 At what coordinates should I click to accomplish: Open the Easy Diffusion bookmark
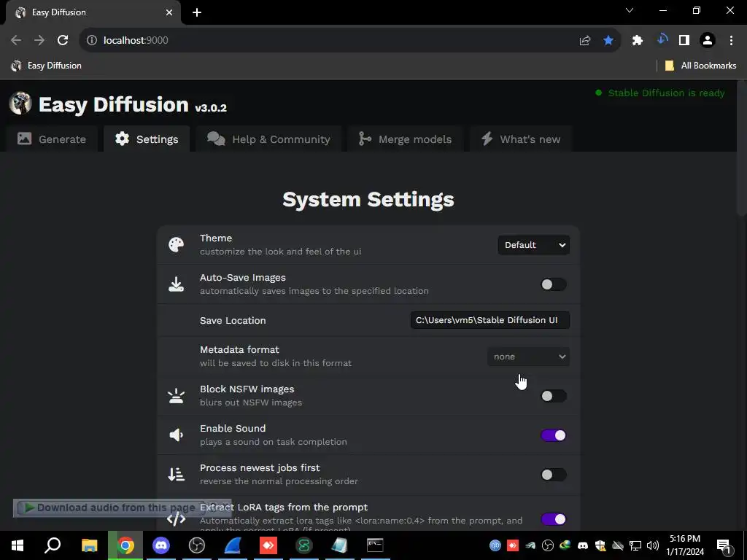(x=46, y=66)
